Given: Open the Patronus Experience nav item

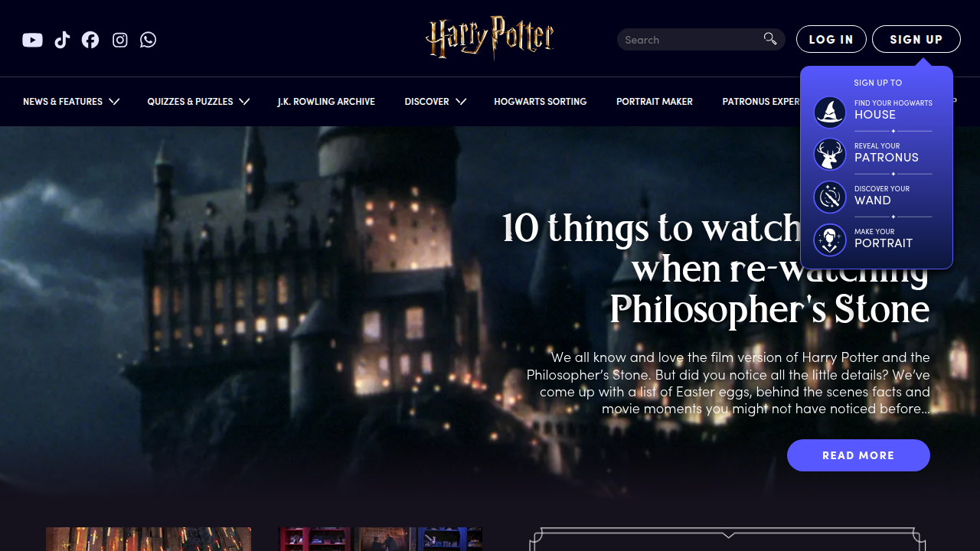Looking at the screenshot, I should pos(761,102).
